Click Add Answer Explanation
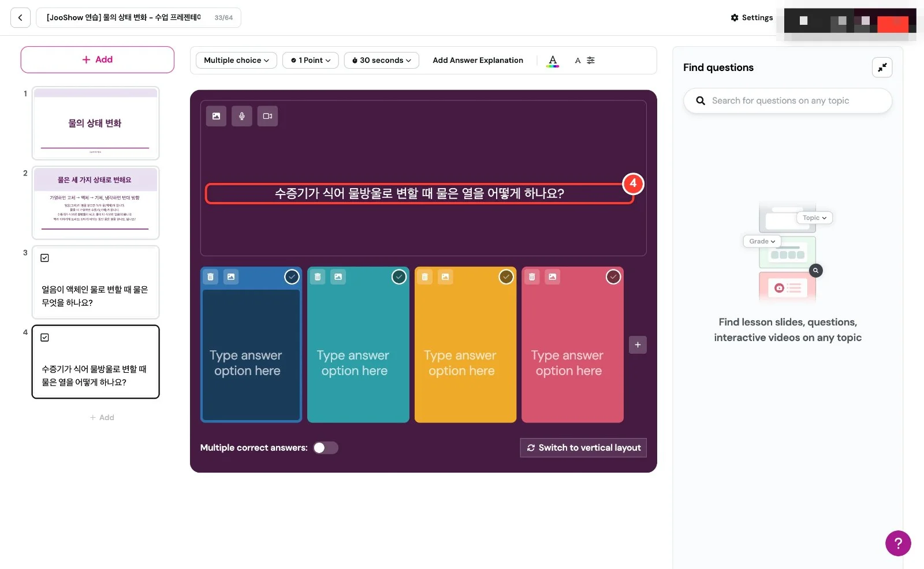 478,60
